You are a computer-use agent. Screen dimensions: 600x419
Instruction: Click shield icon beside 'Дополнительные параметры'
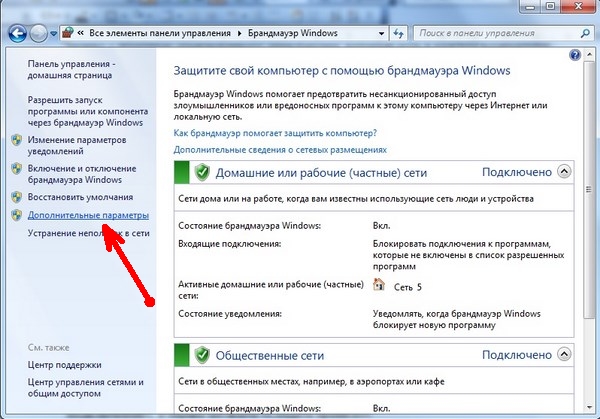point(16,215)
